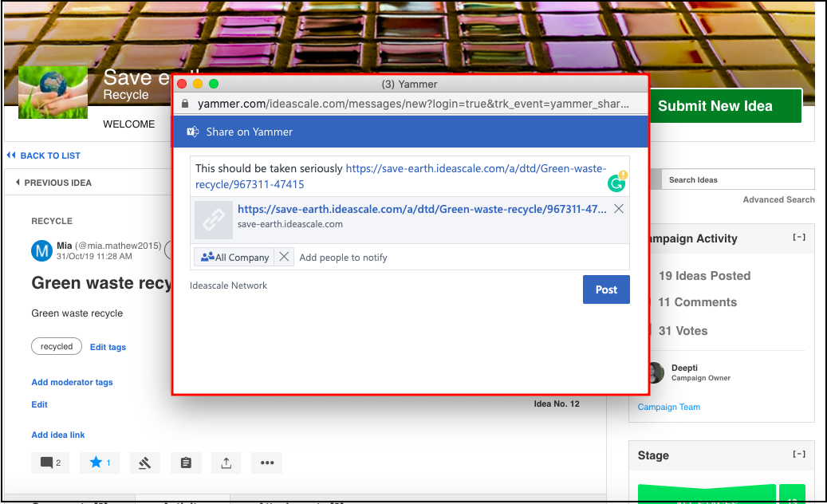Click Mia's avatar circle

coord(41,251)
